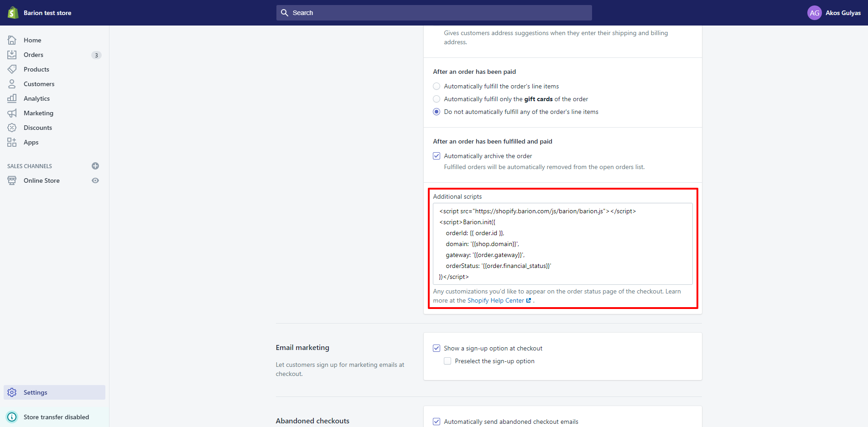This screenshot has height=427, width=868.
Task: Click the search magnifier icon
Action: (x=285, y=13)
